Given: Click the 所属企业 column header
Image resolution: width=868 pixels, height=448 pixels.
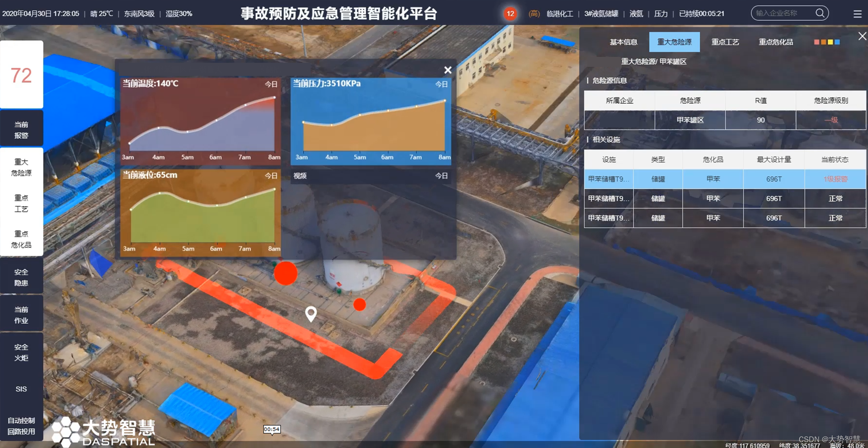Looking at the screenshot, I should [619, 101].
